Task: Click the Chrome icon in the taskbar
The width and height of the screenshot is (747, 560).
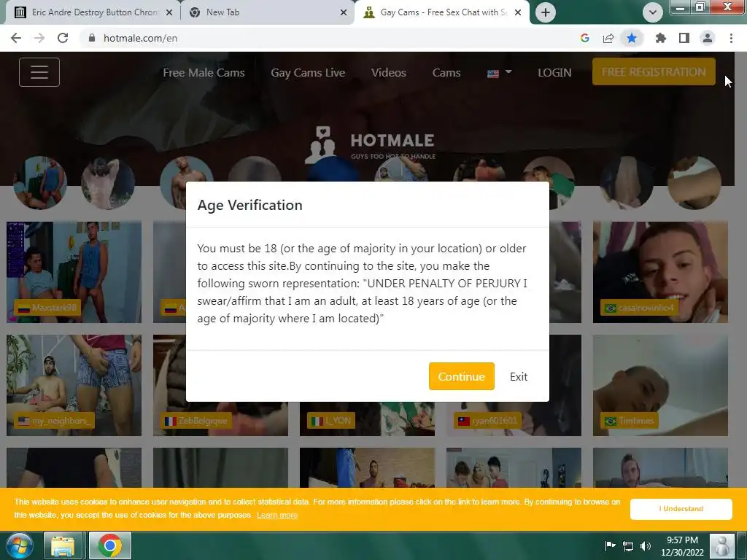Action: click(109, 545)
